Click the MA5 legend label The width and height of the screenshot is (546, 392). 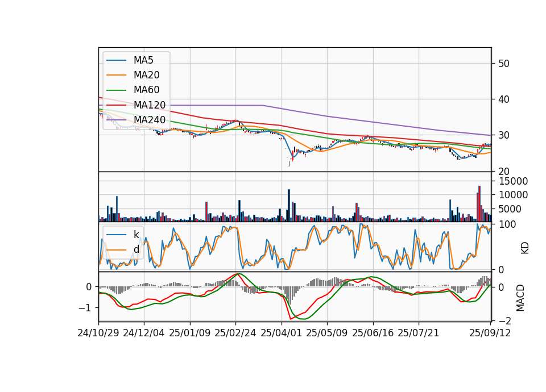tap(143, 60)
